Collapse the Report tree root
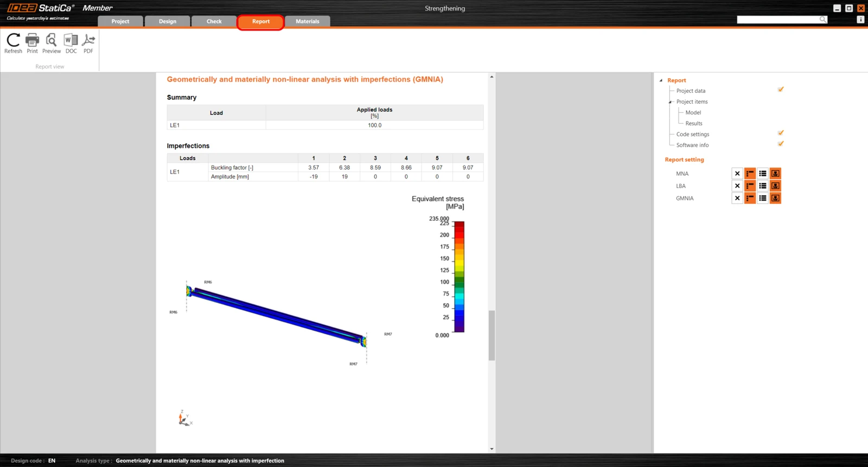The image size is (868, 467). [661, 80]
